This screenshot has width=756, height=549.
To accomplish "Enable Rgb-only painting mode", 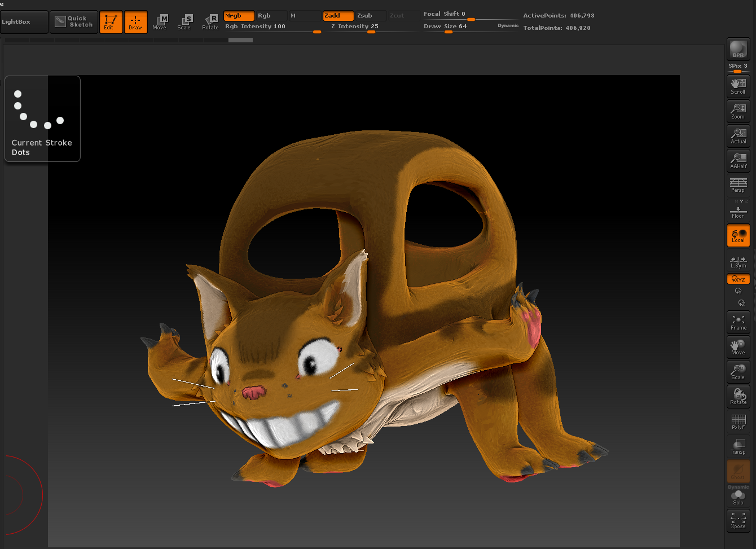I will tap(271, 16).
